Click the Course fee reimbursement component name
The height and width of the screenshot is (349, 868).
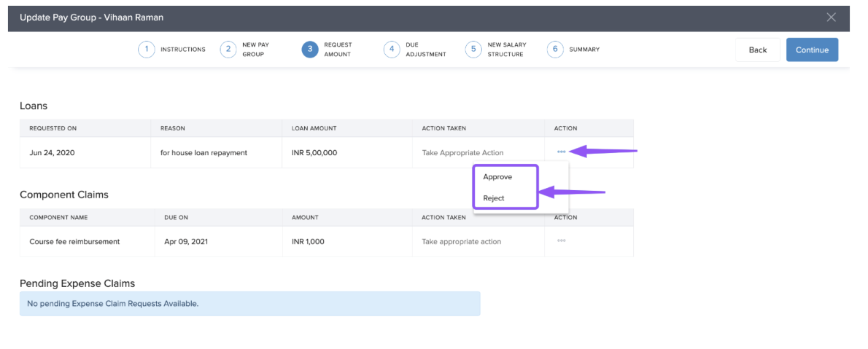click(x=74, y=242)
